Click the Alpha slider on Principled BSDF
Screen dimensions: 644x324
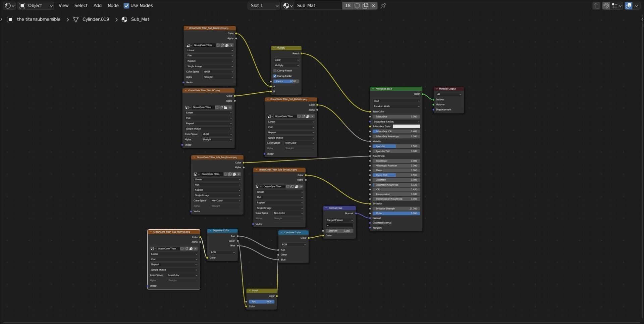click(396, 213)
